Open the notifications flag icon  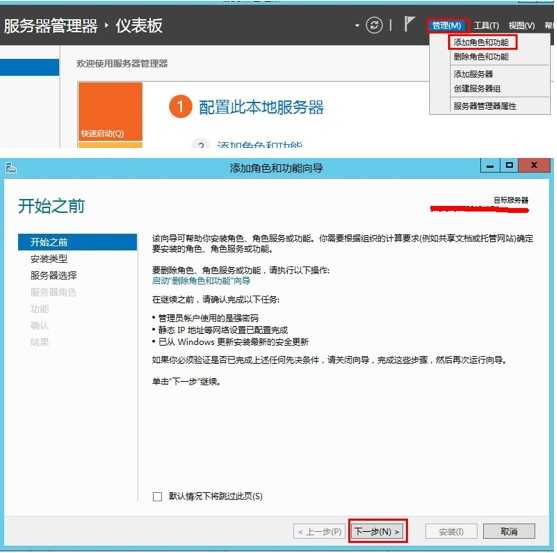pyautogui.click(x=409, y=25)
